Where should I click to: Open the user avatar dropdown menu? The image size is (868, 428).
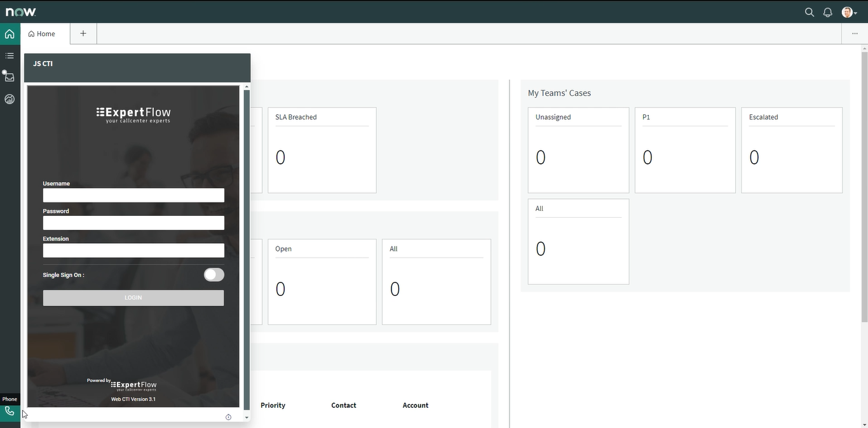[850, 12]
